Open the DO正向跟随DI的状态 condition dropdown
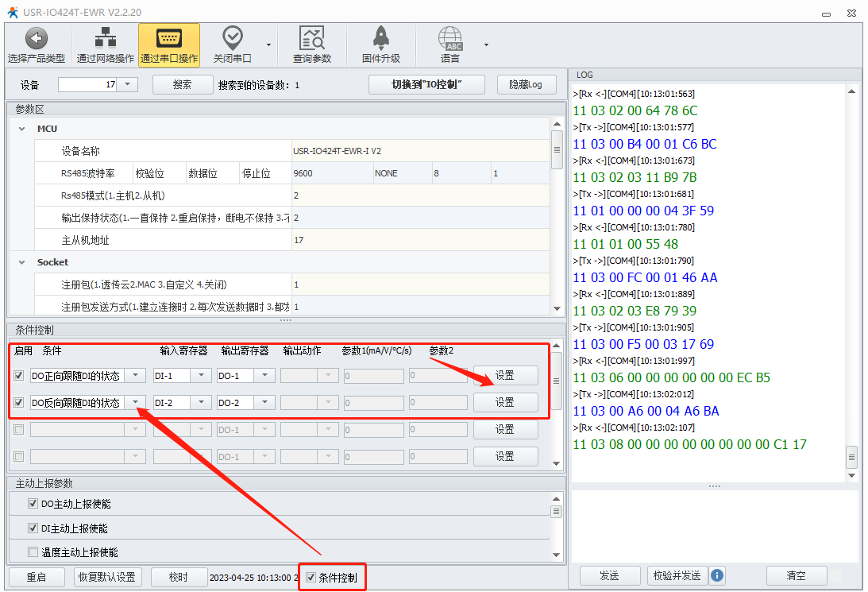868x592 pixels. [137, 376]
